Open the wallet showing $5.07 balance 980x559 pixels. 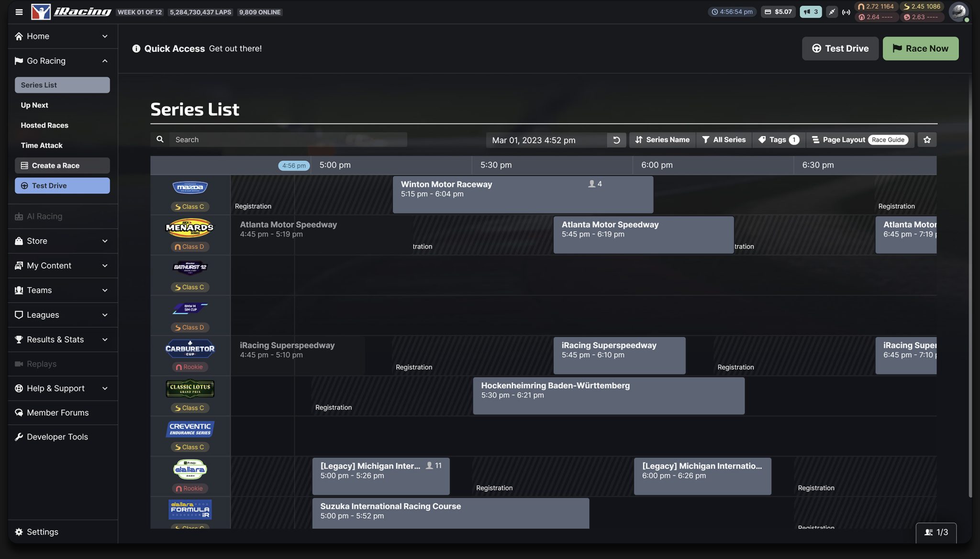(x=778, y=11)
